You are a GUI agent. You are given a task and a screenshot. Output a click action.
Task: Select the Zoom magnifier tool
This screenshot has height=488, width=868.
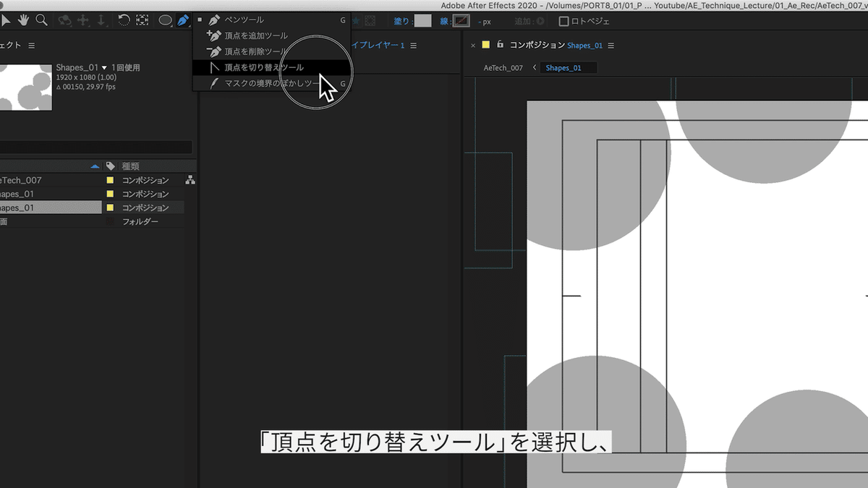41,20
